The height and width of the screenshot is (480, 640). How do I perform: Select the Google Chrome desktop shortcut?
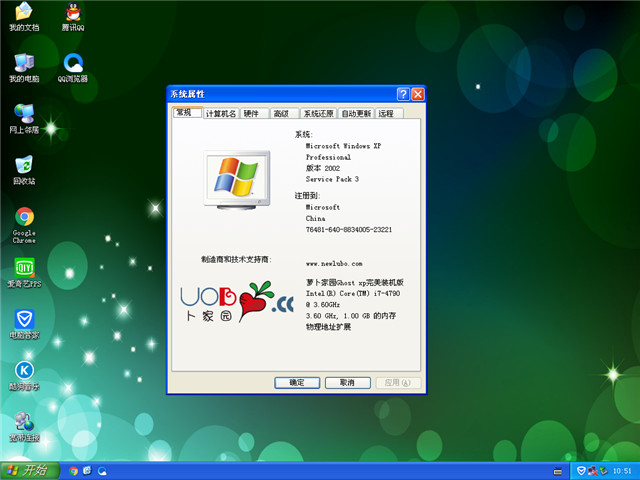click(x=24, y=225)
